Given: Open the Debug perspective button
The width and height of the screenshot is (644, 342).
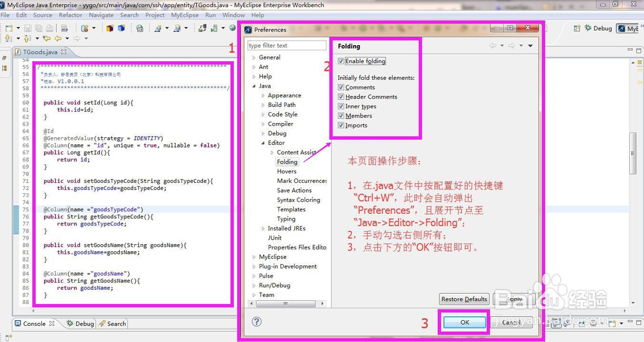Looking at the screenshot, I should 598,28.
